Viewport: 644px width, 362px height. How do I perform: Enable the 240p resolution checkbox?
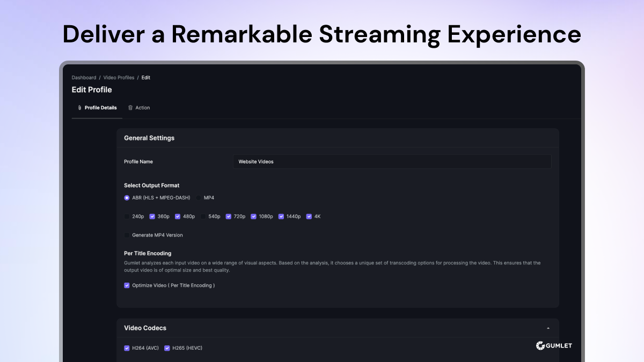127,217
